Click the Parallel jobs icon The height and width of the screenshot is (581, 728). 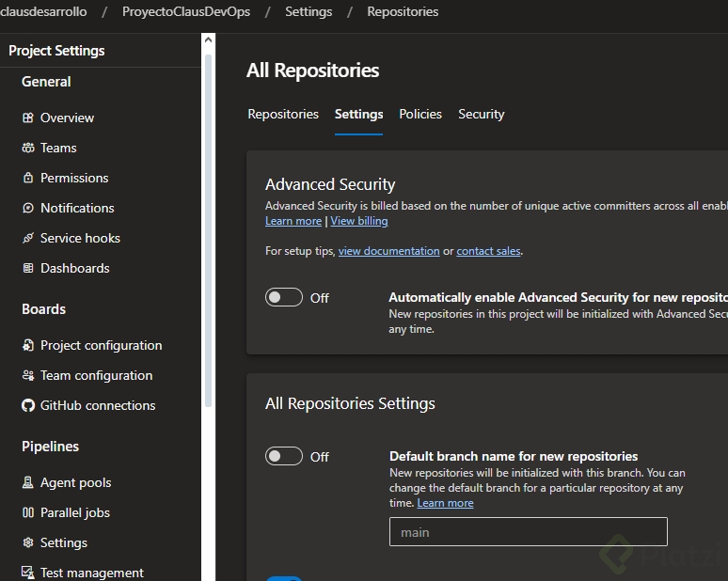tap(28, 513)
